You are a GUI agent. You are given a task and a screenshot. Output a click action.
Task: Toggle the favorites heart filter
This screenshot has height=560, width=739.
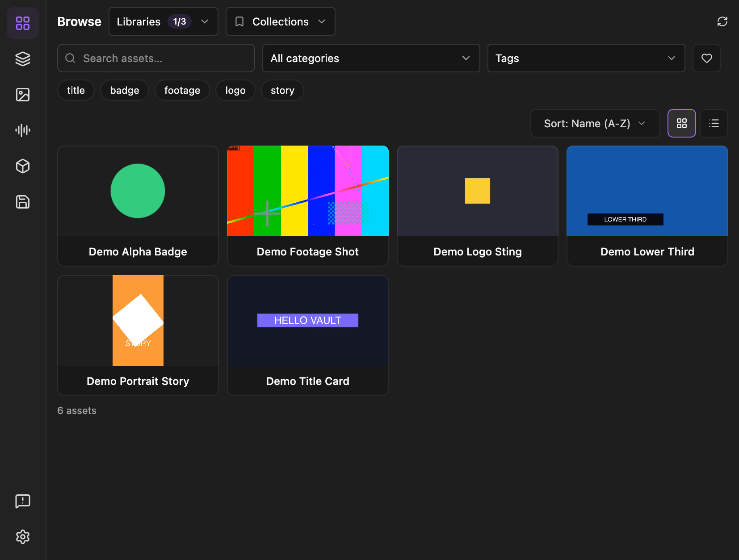click(x=707, y=58)
